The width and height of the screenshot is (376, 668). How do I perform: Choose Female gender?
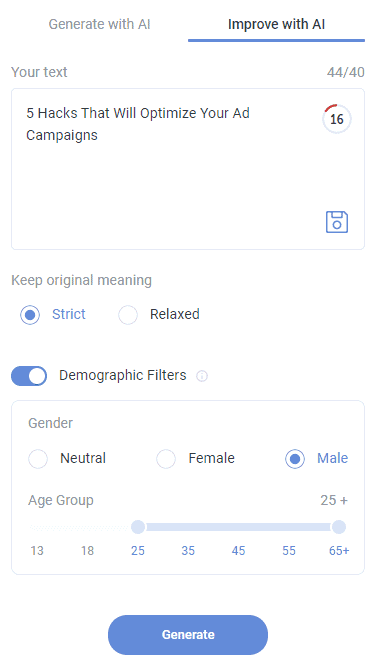pyautogui.click(x=195, y=459)
